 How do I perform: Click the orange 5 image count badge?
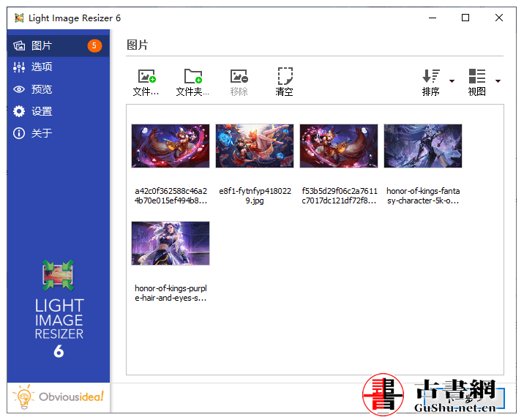(x=94, y=45)
